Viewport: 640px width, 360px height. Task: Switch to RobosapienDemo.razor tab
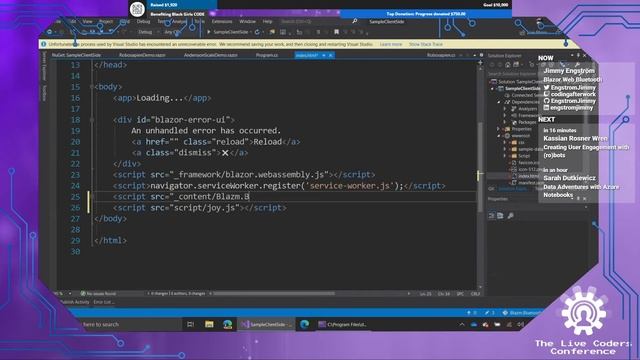tap(142, 55)
